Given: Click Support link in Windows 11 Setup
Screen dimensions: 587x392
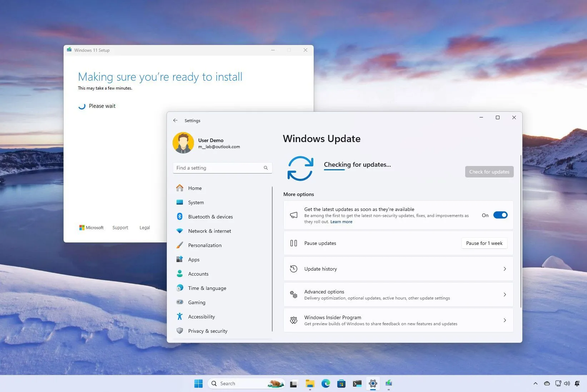Looking at the screenshot, I should point(120,227).
